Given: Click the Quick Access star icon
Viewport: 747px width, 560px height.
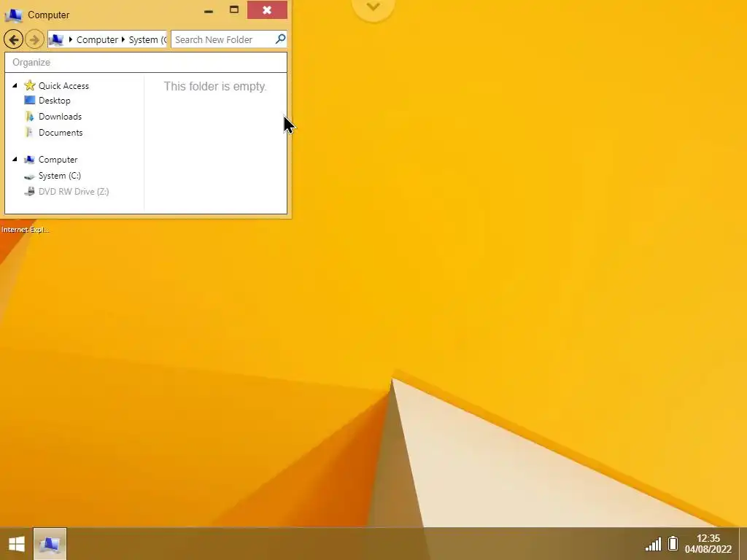Looking at the screenshot, I should tap(29, 85).
